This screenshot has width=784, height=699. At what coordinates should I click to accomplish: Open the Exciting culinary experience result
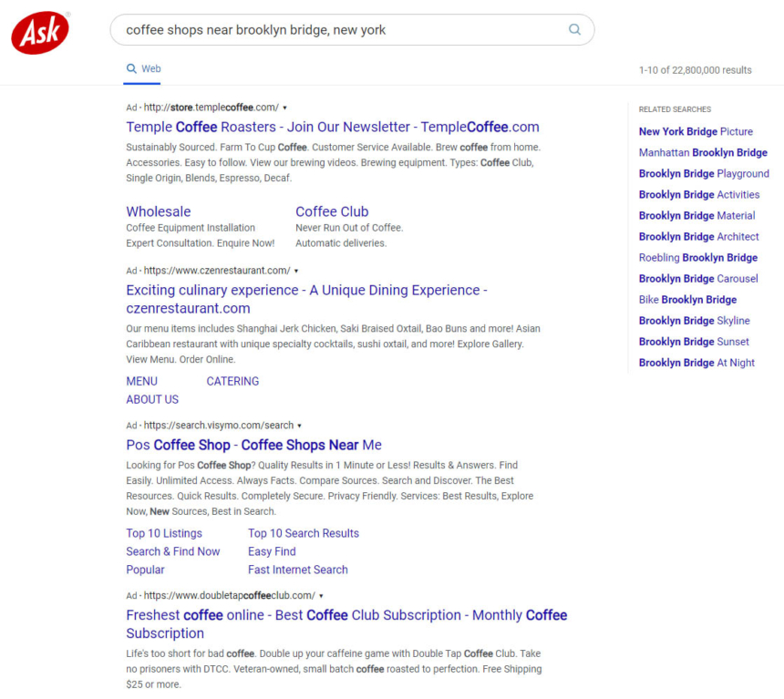[x=306, y=290]
